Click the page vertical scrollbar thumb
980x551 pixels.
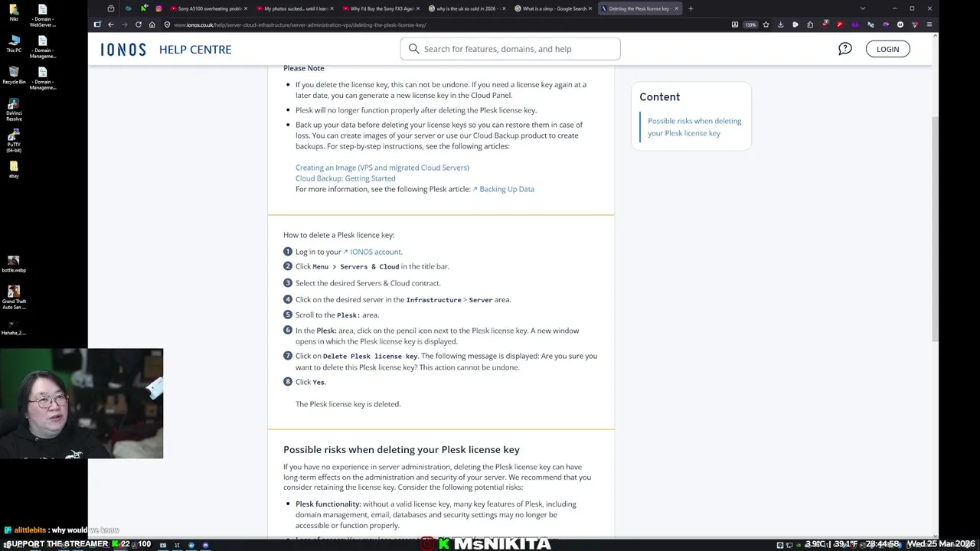(935, 230)
